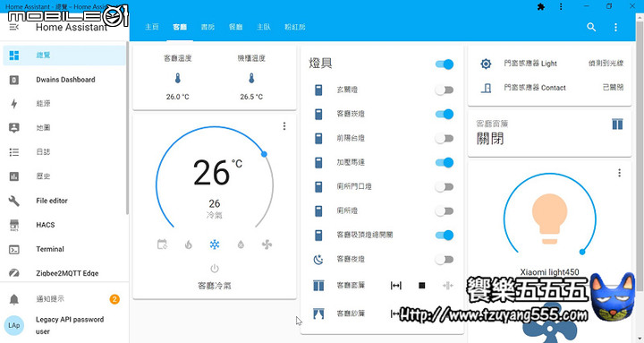This screenshot has height=343, width=644.
Task: Select fan-only mode icon on thermostat
Action: (x=267, y=244)
